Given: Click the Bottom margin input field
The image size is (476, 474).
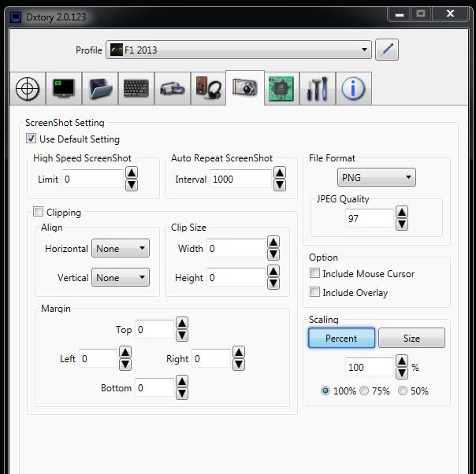Looking at the screenshot, I should pyautogui.click(x=154, y=387).
